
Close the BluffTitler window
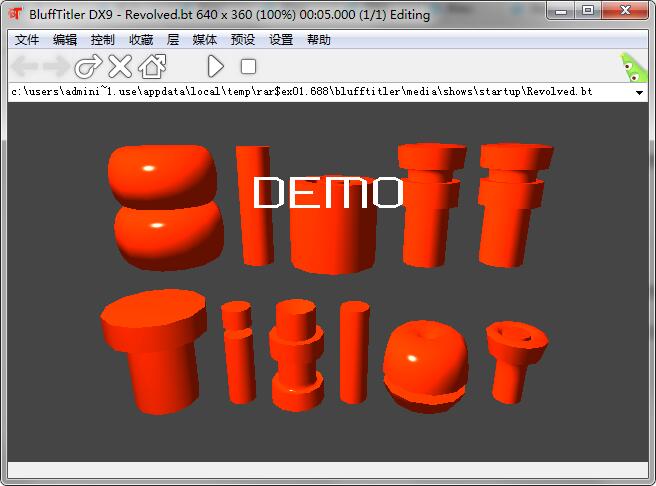coord(625,11)
